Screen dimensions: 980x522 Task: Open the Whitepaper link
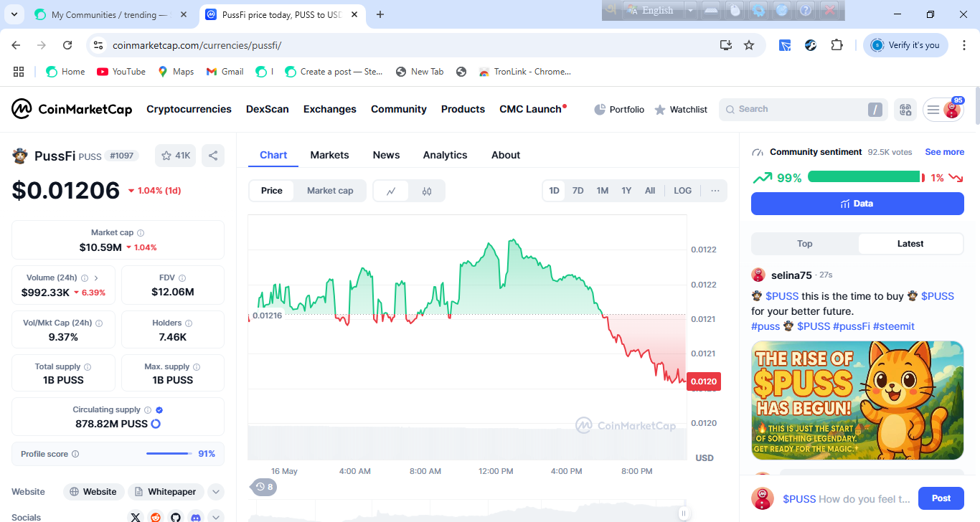click(166, 492)
